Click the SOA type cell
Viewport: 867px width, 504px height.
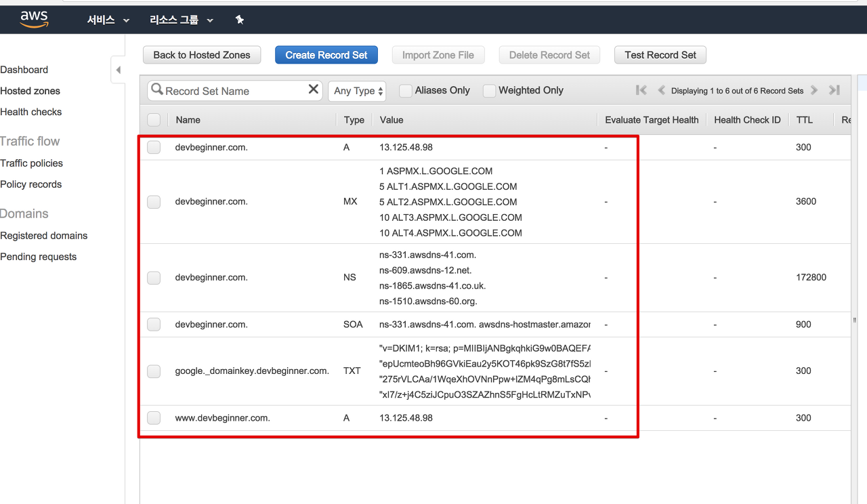(x=353, y=324)
